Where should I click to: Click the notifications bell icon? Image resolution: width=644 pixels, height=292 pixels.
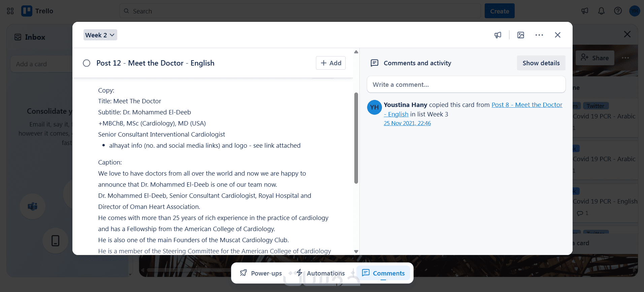tap(601, 11)
